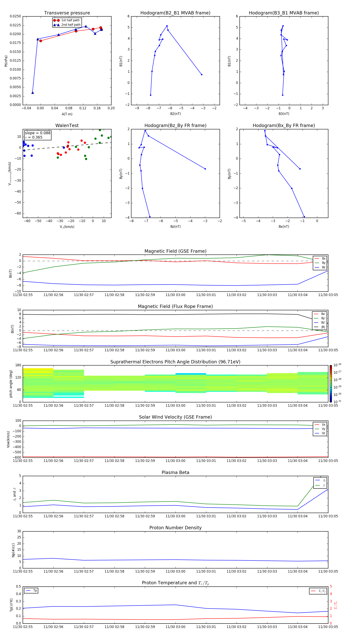The width and height of the screenshot is (351, 644).
Task: Click the 'Hodogram(B3_B1 MVAB frame)' title
Action: [284, 13]
